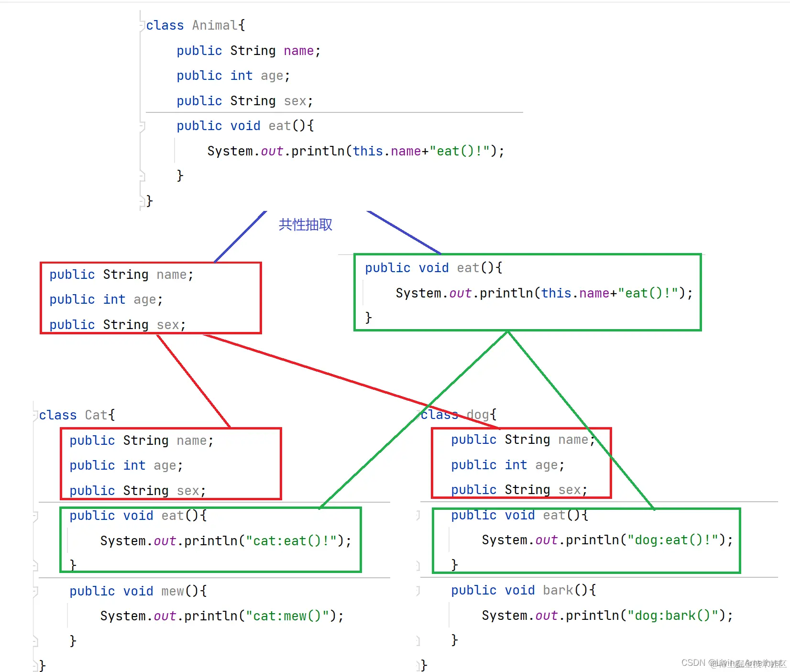Click "public String sex;" inside class Cat

[x=138, y=491]
